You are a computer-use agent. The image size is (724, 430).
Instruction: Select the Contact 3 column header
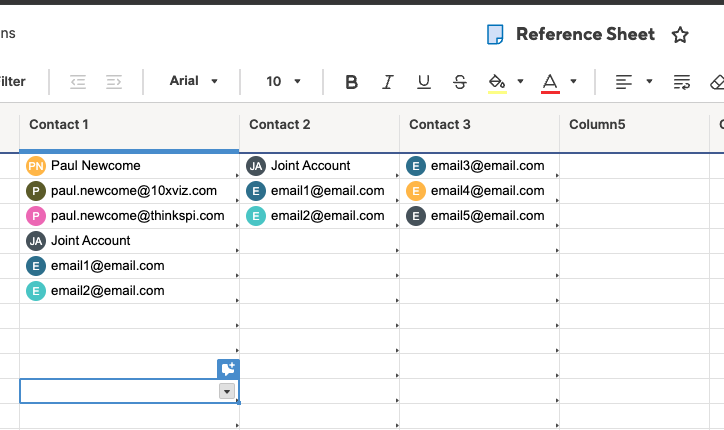pyautogui.click(x=479, y=125)
